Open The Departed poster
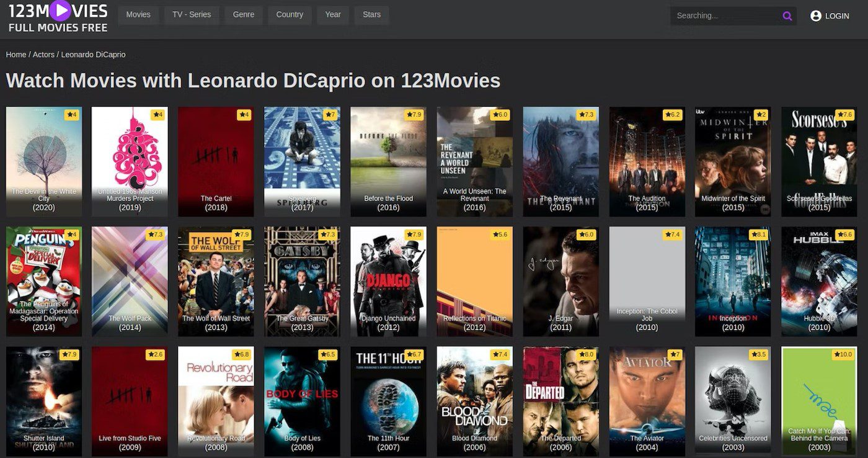868x458 pixels. pos(561,401)
